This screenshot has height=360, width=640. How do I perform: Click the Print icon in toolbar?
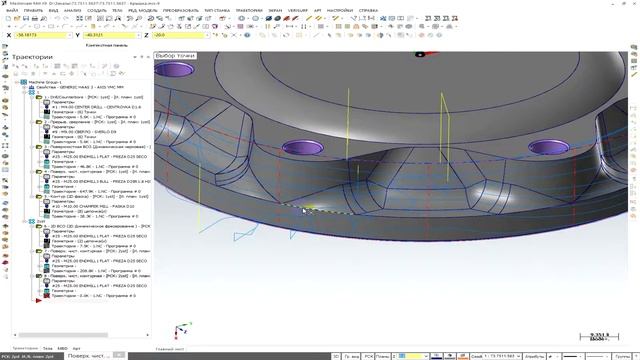(35, 18)
